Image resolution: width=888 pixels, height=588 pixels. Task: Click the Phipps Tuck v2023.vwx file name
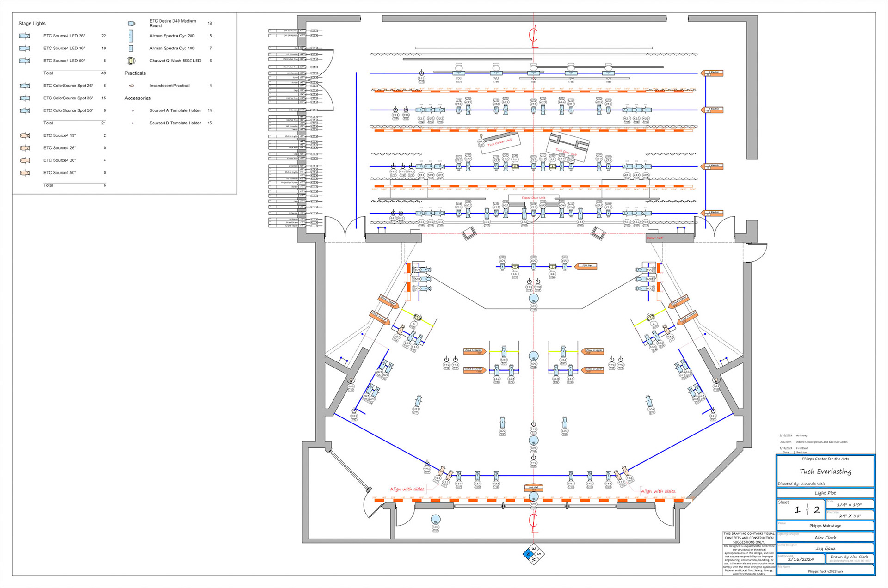(x=825, y=571)
